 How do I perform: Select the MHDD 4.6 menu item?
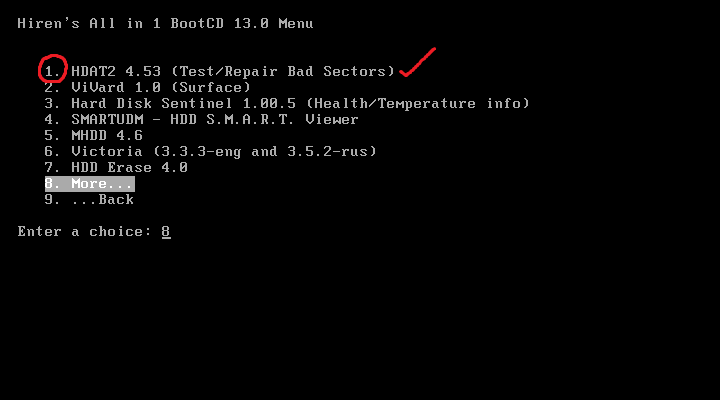click(x=106, y=136)
